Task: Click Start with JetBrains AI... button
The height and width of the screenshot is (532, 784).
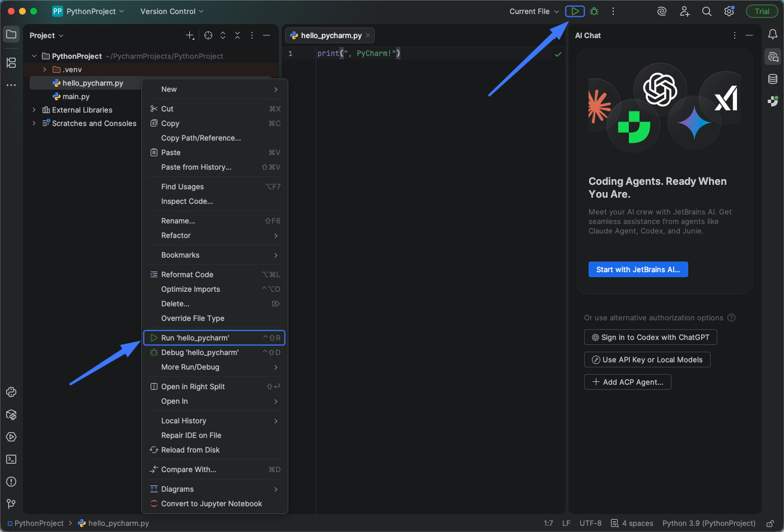Action: [638, 269]
